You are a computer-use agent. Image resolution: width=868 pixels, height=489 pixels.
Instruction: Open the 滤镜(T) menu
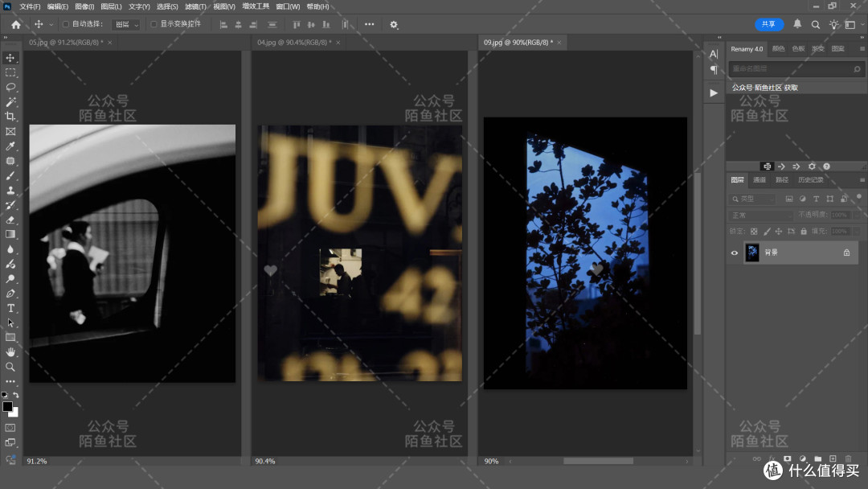coord(195,6)
